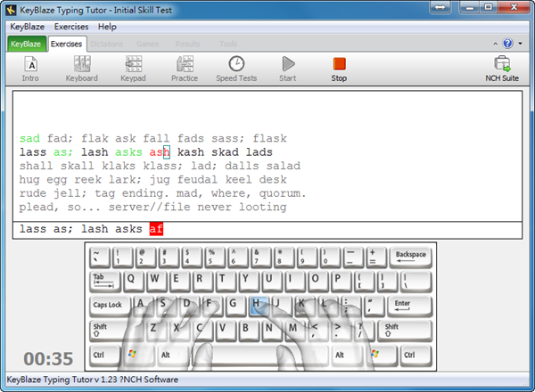
Task: Click the typing input field
Action: pos(267,229)
